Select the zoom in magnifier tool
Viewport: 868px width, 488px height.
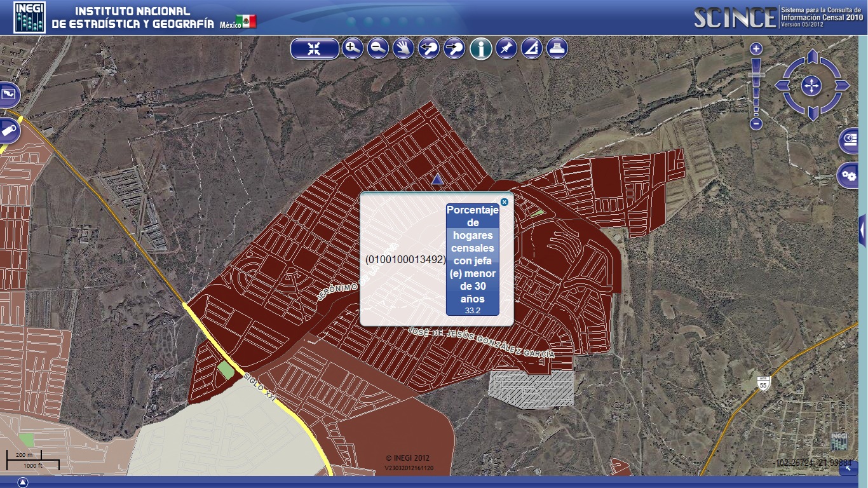coord(353,48)
